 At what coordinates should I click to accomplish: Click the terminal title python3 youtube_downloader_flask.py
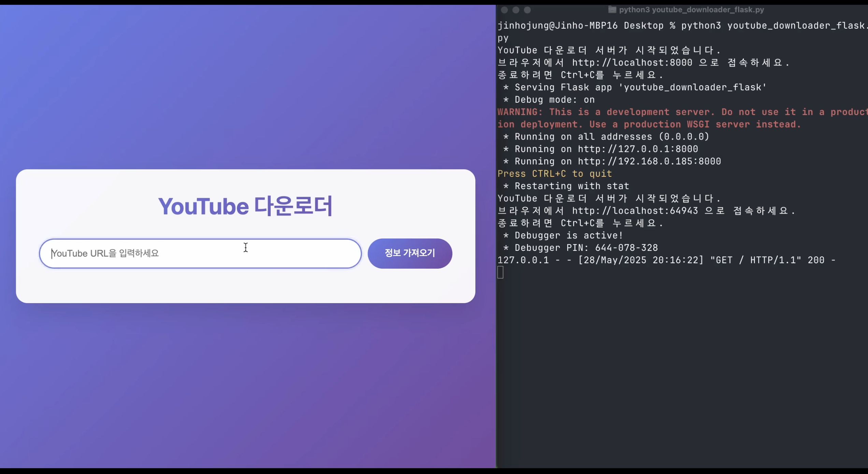coord(691,10)
